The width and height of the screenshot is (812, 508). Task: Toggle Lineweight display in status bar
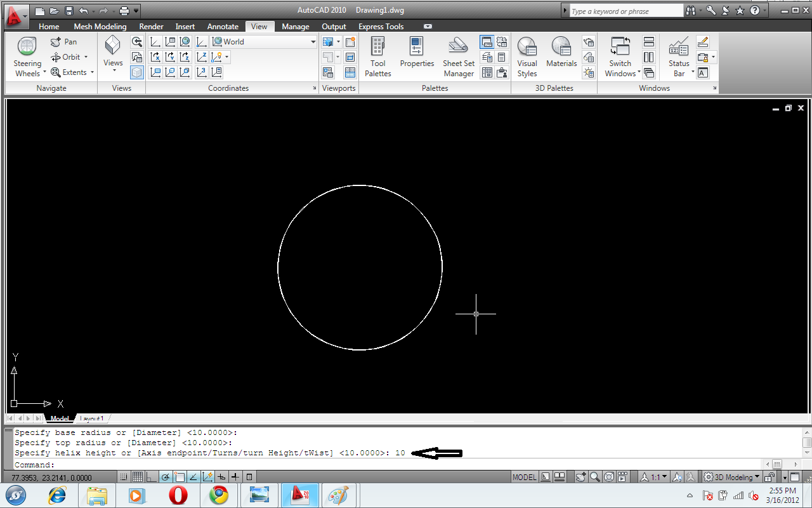pos(235,477)
